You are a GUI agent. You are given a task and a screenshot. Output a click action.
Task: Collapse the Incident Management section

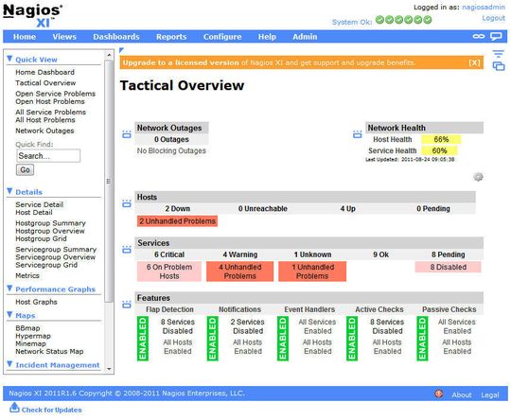[x=9, y=364]
